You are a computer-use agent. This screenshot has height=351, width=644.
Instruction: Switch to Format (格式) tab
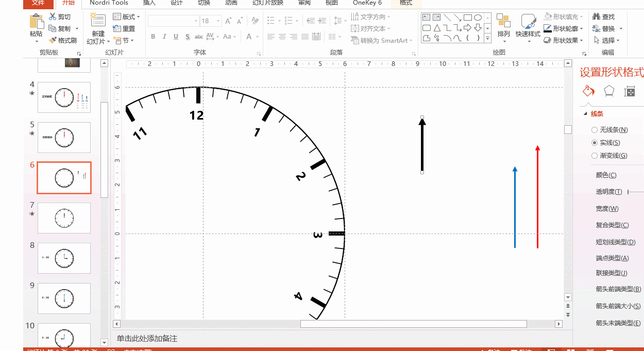(405, 3)
